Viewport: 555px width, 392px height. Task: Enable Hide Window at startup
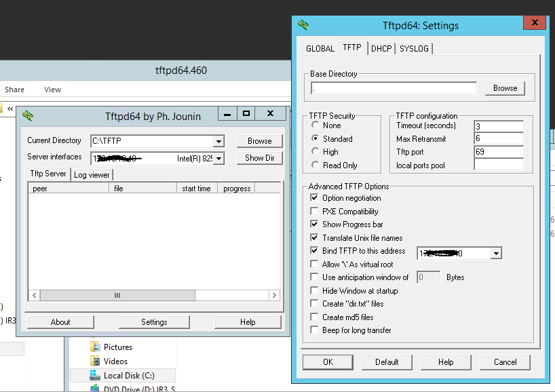314,291
